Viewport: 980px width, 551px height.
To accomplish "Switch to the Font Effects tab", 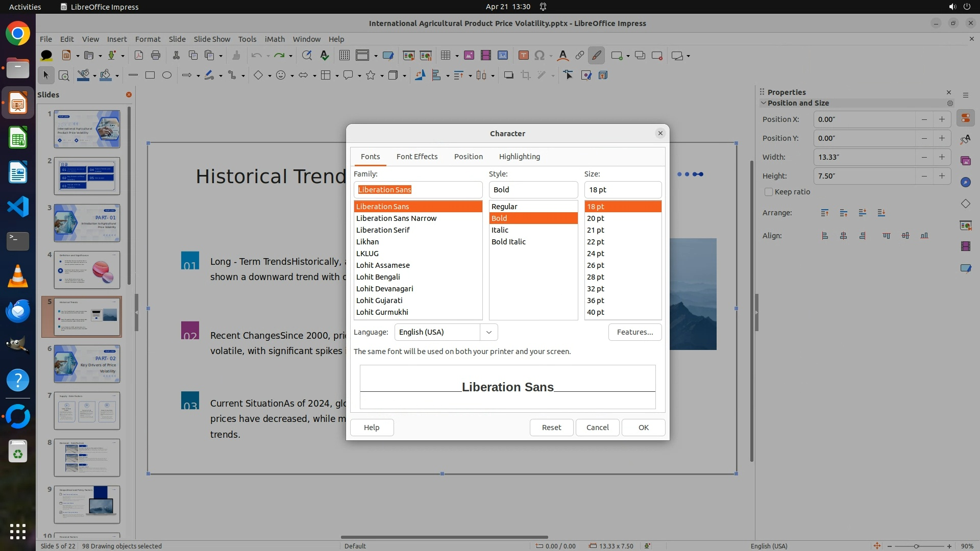I will pyautogui.click(x=416, y=157).
